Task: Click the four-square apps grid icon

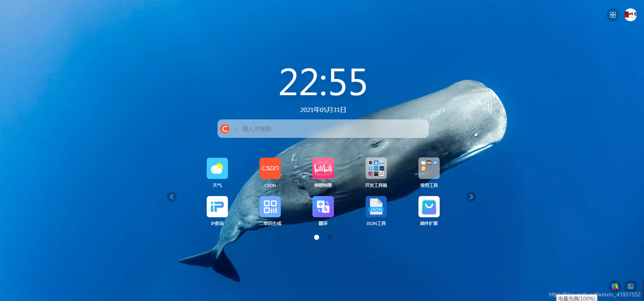Action: click(613, 15)
